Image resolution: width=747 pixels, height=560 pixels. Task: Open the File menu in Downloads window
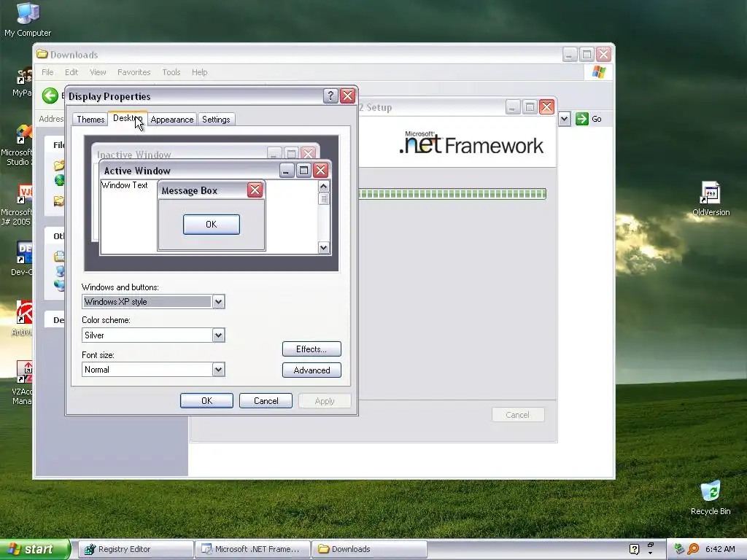(47, 72)
